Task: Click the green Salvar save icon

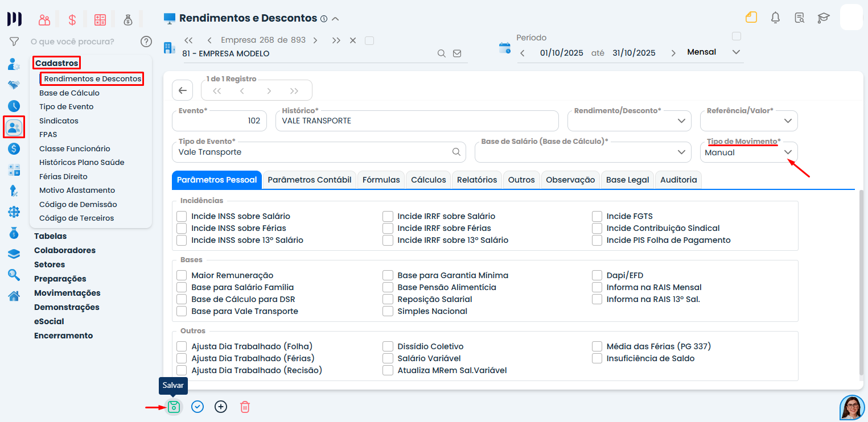Action: tap(174, 407)
